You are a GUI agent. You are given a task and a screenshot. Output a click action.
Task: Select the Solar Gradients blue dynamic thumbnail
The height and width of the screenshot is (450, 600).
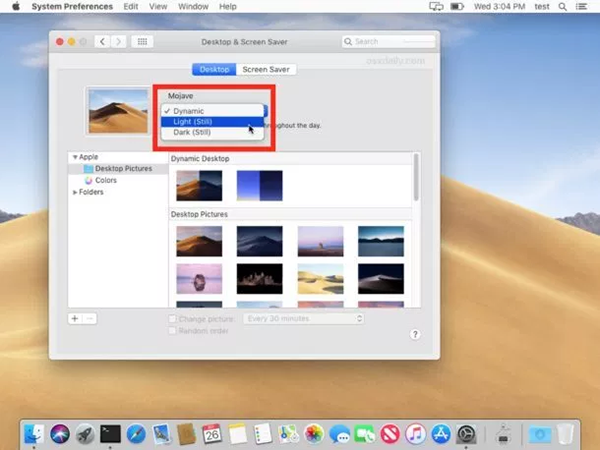point(259,186)
